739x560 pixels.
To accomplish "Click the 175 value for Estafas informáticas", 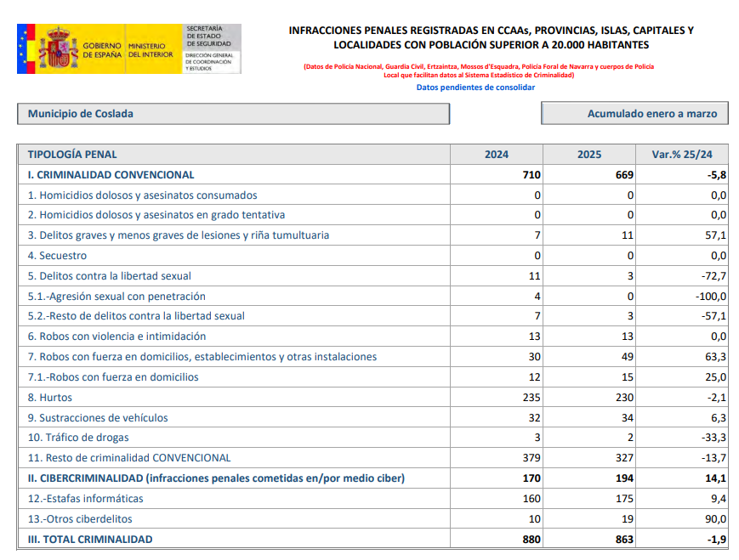I will tap(624, 498).
